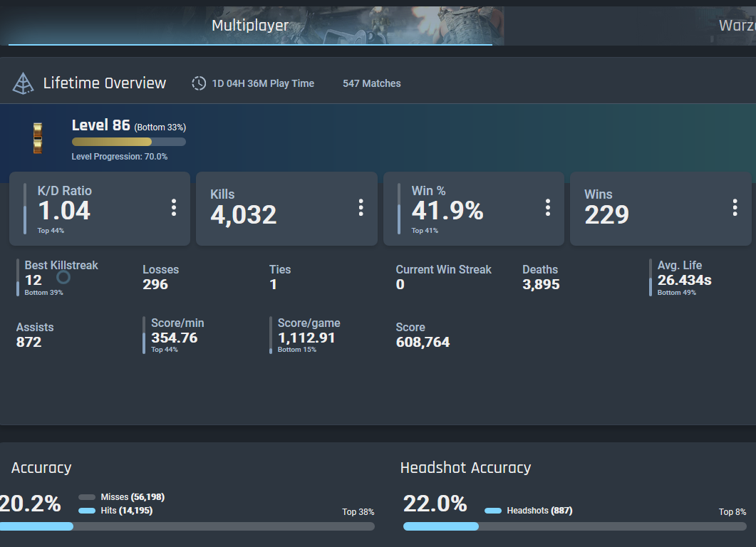Click the 547 Matches label
756x547 pixels.
tap(372, 83)
